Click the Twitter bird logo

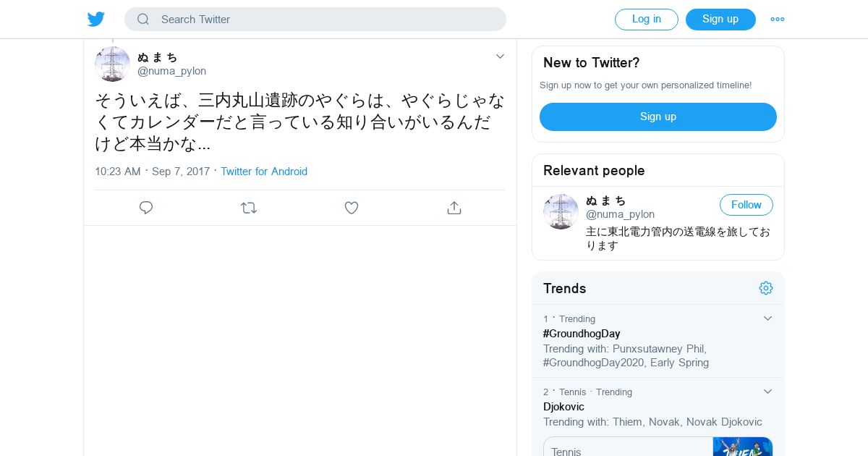(96, 20)
